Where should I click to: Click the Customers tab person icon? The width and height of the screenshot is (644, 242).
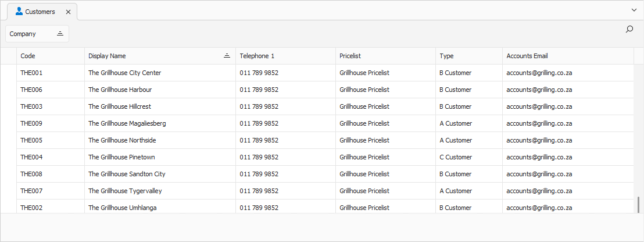point(19,12)
